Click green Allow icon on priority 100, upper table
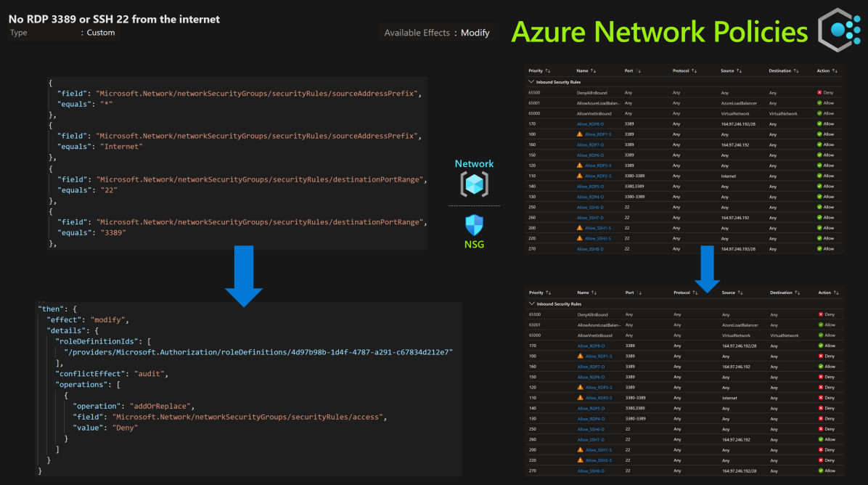Viewport: 868px width, 485px height. (819, 134)
